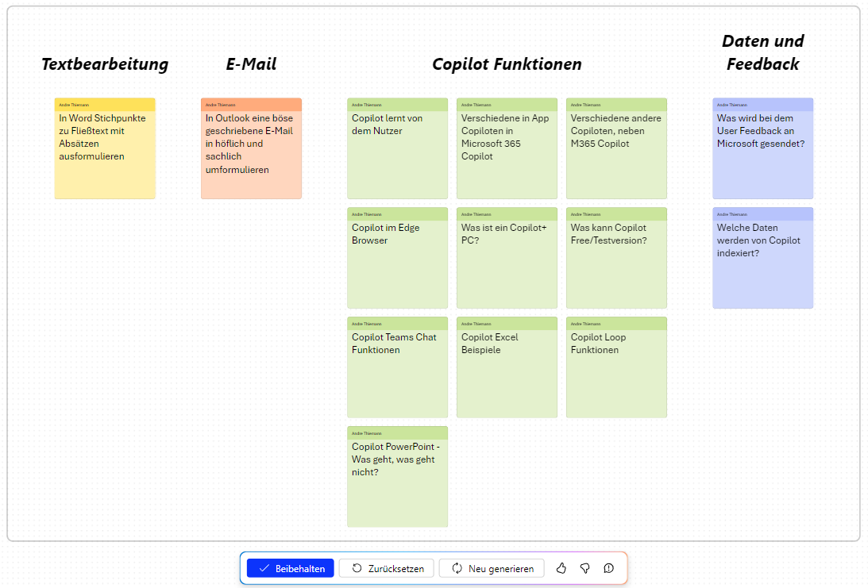The image size is (868, 588).
Task: Select the Textbearbeitung heading
Action: click(105, 64)
